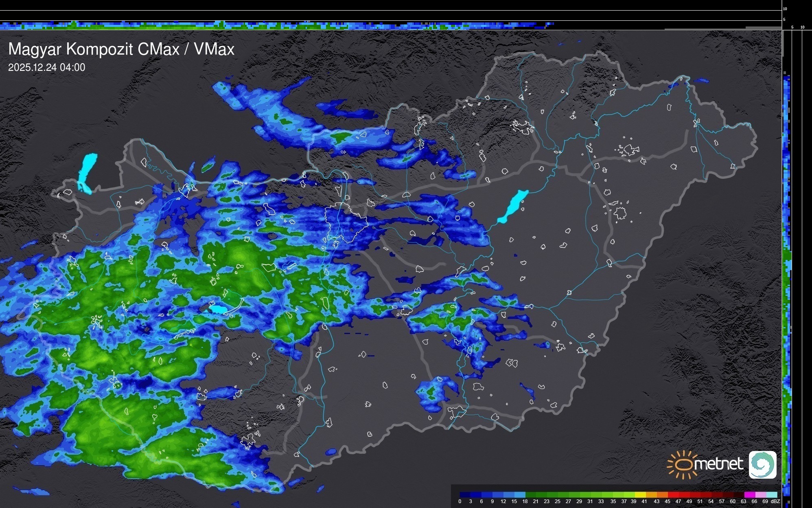Click the 10 label on top height axis
The width and height of the screenshot is (812, 508).
coord(785,9)
